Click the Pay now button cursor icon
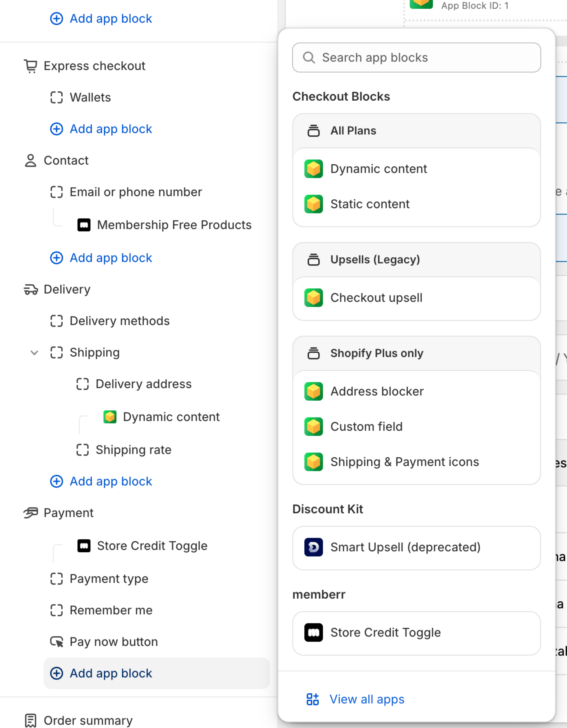The width and height of the screenshot is (567, 728). pyautogui.click(x=57, y=642)
